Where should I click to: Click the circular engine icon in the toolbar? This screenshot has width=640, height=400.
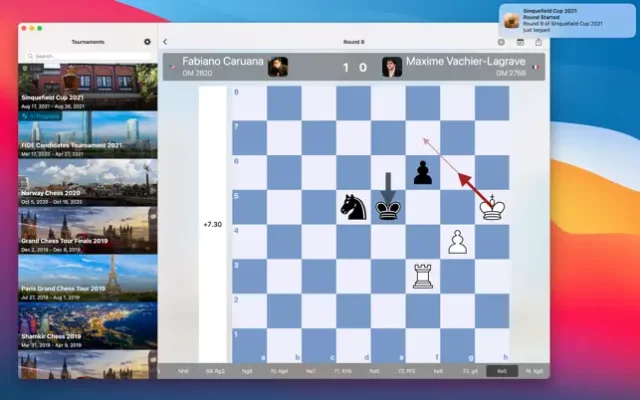pyautogui.click(x=501, y=42)
